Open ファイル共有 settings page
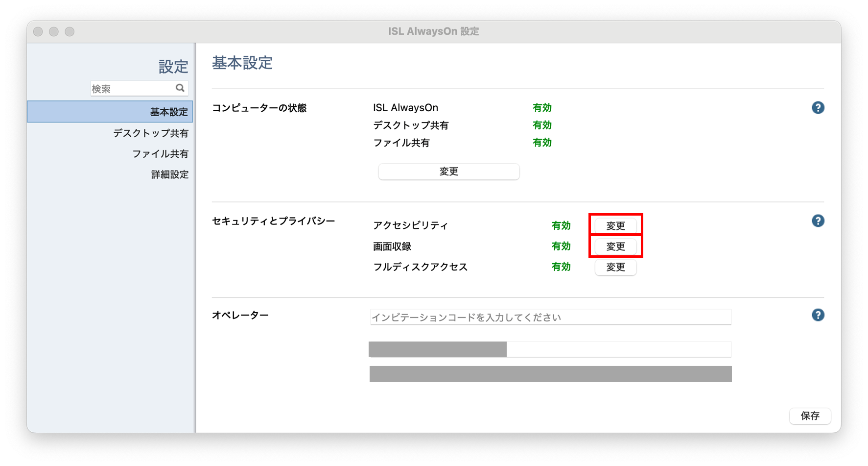The height and width of the screenshot is (466, 868). pos(160,154)
